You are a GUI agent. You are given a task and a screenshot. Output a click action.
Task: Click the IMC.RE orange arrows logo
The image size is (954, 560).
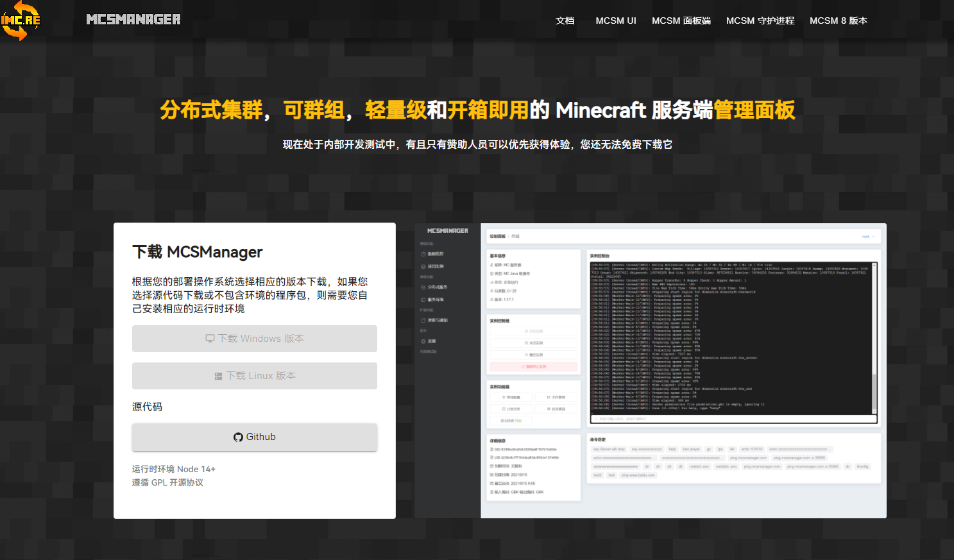pos(21,21)
